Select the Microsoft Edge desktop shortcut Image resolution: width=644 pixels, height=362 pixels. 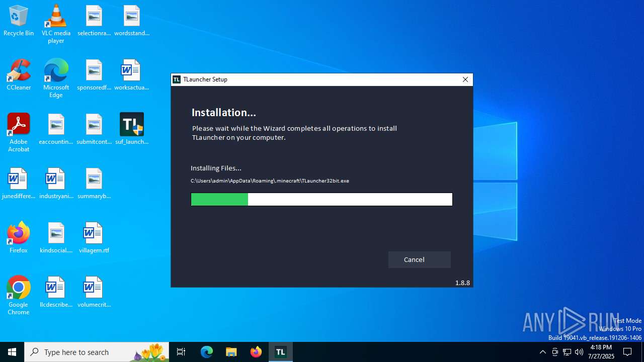click(x=56, y=78)
